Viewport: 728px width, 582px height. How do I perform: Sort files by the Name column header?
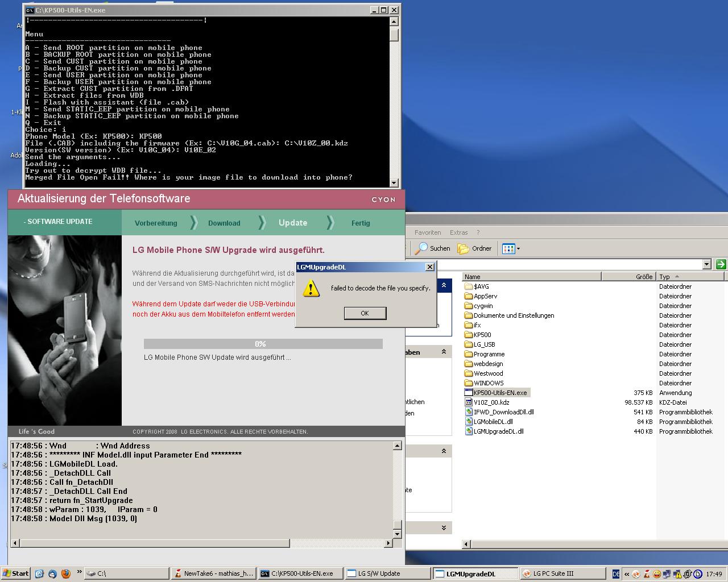pyautogui.click(x=532, y=277)
